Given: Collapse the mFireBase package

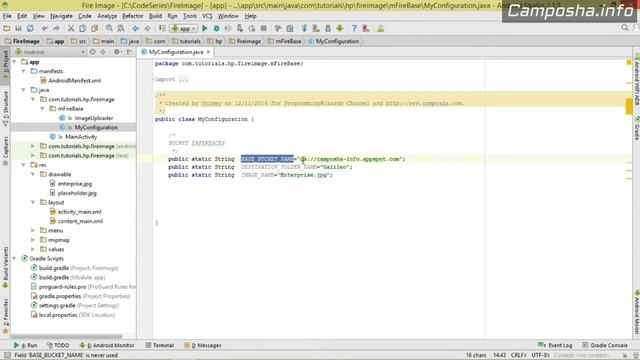Looking at the screenshot, I should pos(42,109).
